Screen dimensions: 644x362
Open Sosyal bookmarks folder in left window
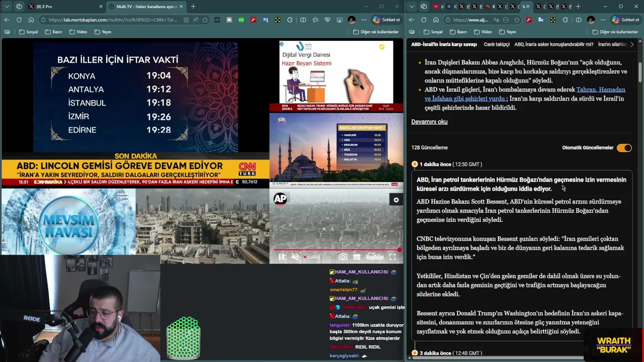[x=28, y=32]
